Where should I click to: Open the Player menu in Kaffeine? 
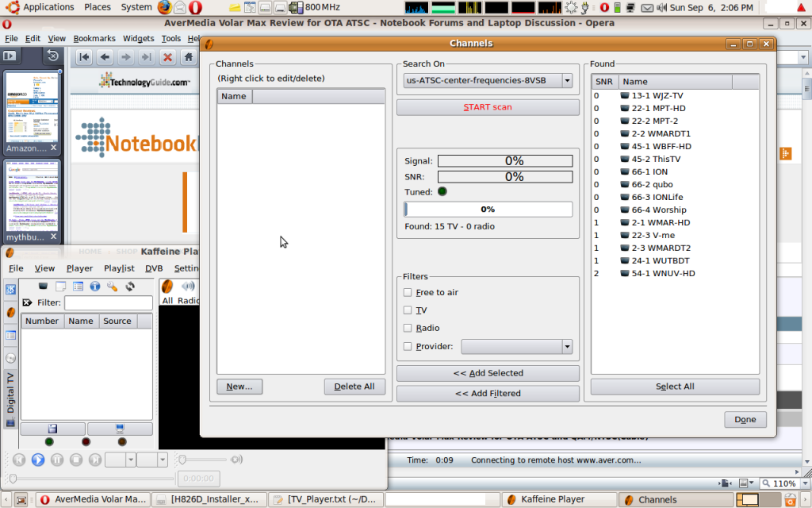(x=79, y=268)
